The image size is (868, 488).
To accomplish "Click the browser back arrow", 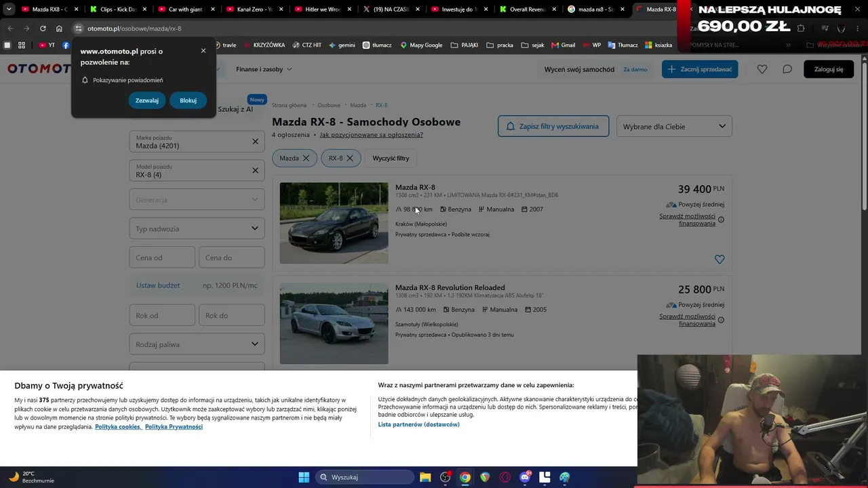I will pyautogui.click(x=10, y=28).
